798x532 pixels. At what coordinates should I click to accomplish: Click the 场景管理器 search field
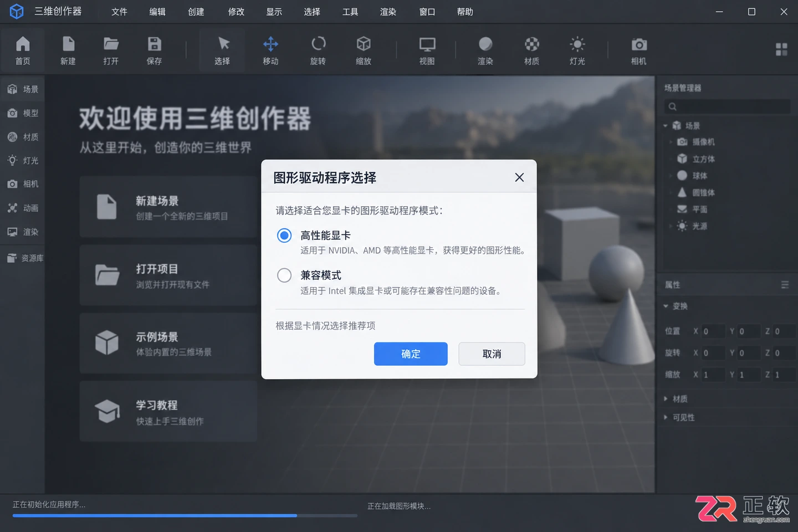pyautogui.click(x=727, y=106)
